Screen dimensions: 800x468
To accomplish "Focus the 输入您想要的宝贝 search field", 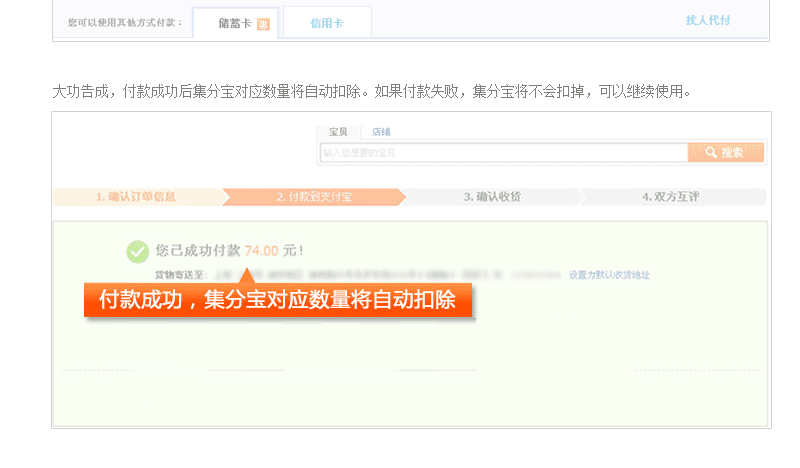I will click(504, 153).
